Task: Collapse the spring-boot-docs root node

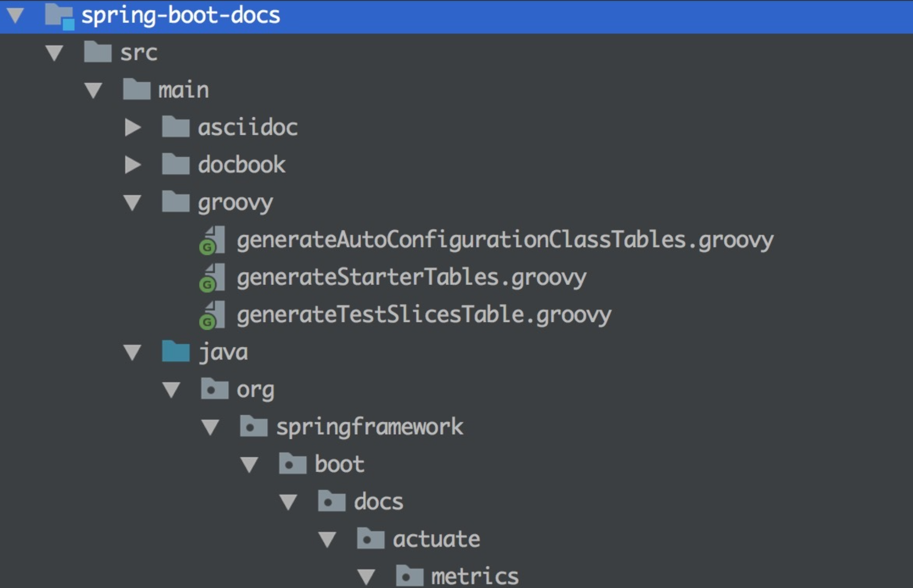Action: click(x=16, y=16)
